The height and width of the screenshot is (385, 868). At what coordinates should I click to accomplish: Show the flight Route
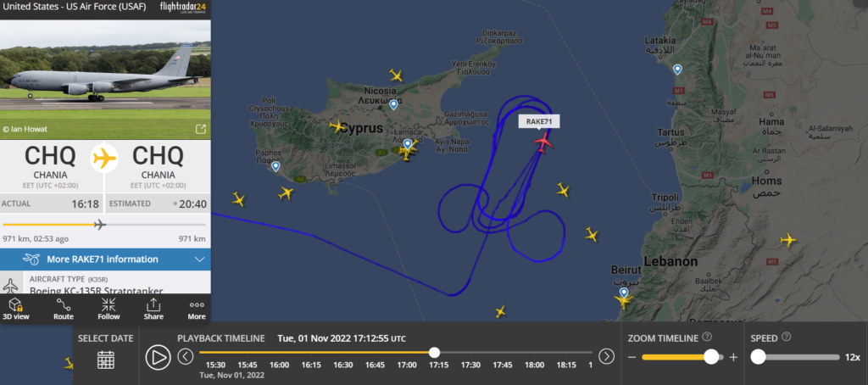[x=63, y=309]
